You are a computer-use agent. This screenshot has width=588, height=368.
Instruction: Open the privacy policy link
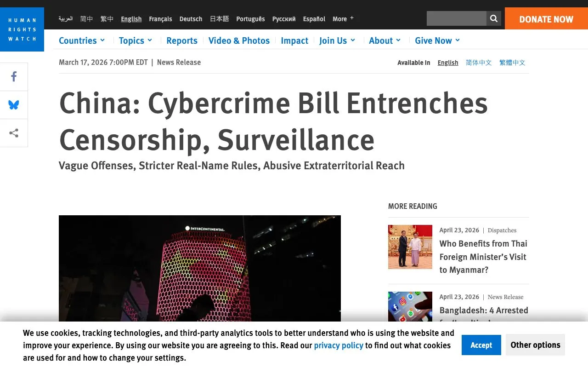[x=339, y=345]
